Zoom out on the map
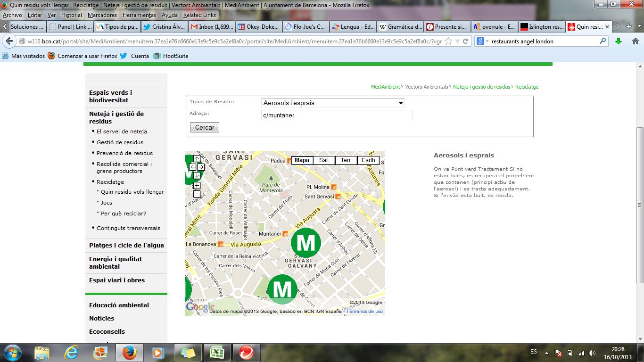The height and width of the screenshot is (362, 644). coord(197,194)
